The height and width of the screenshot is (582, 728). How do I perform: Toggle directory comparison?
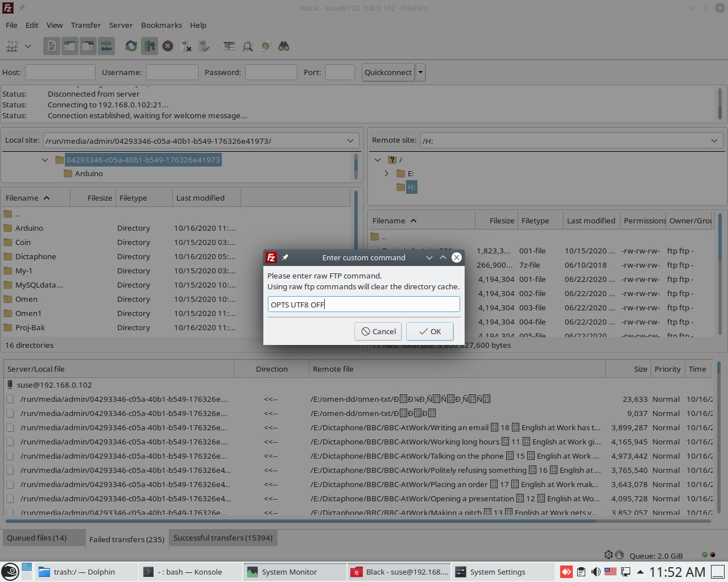pos(247,46)
